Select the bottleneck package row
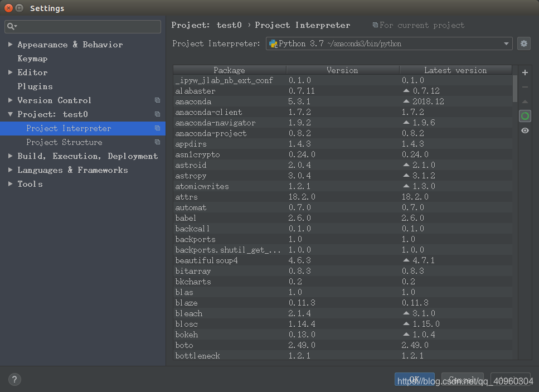This screenshot has height=392, width=539. pos(343,356)
